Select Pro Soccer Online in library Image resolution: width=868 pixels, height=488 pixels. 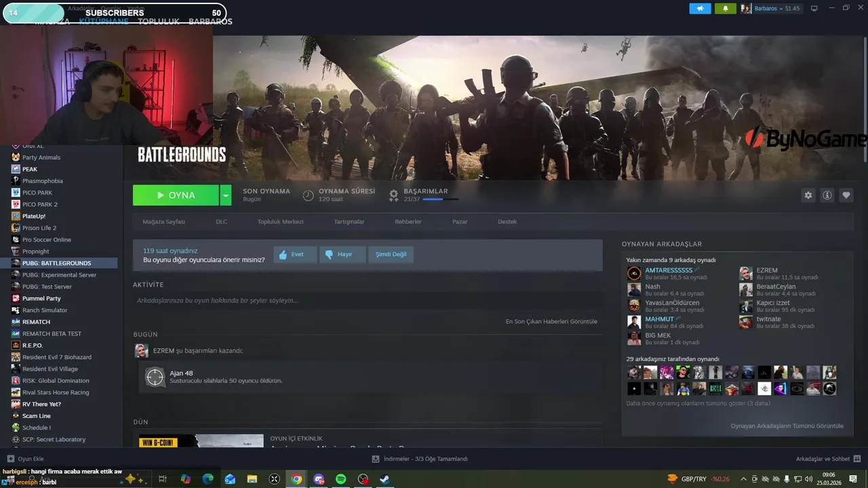pos(47,239)
